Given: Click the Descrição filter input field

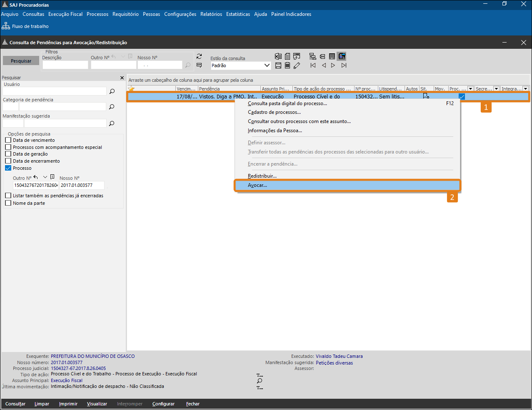Looking at the screenshot, I should pos(65,65).
